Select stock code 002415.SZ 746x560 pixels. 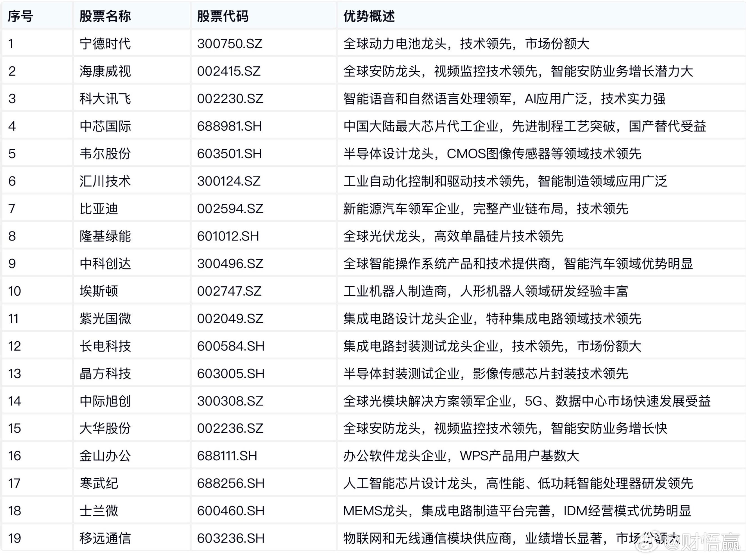click(x=229, y=71)
